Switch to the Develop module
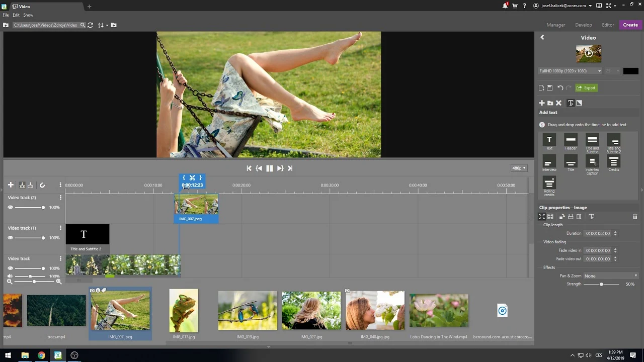The width and height of the screenshot is (644, 362). point(584,25)
